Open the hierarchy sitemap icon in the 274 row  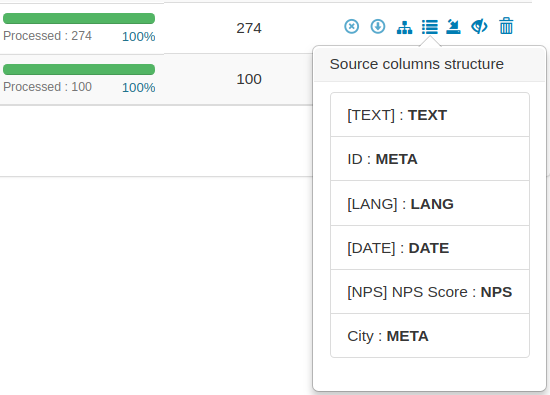tap(404, 27)
